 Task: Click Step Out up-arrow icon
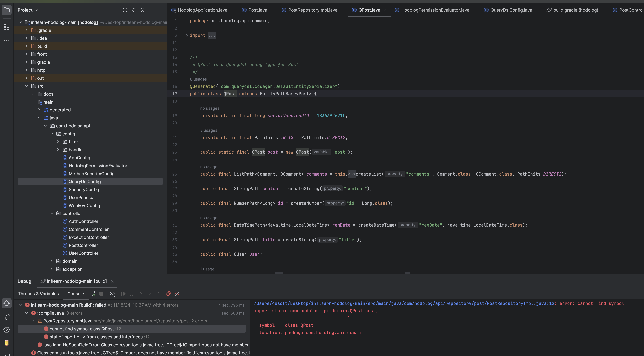tap(158, 294)
